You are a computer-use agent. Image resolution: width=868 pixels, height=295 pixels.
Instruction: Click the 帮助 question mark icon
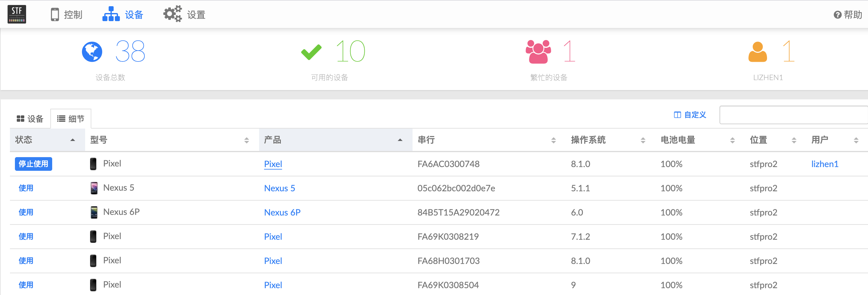(x=838, y=15)
